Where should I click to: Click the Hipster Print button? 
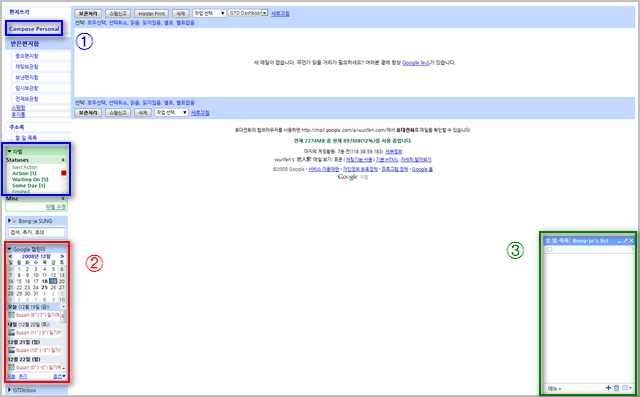151,13
